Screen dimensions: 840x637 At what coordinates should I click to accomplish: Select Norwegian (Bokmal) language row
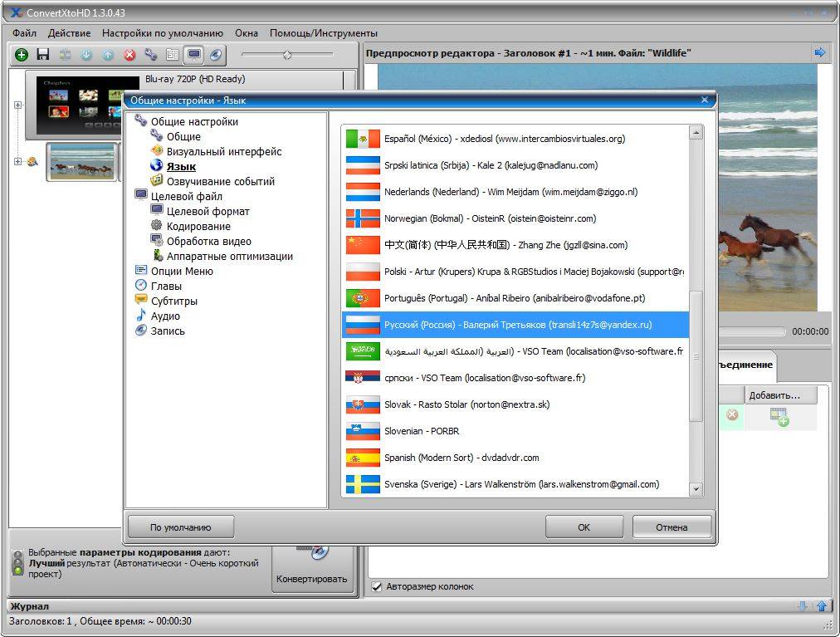point(515,218)
